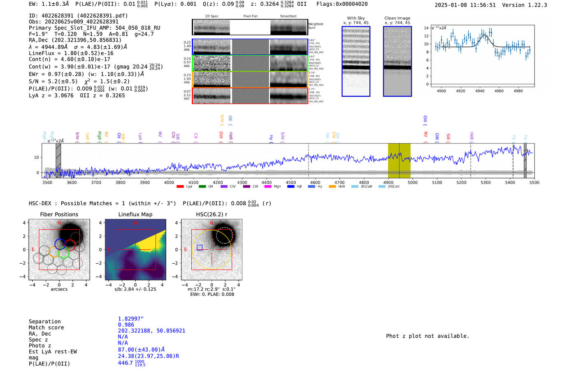
Task: Click the white dashed circle on HSC image
Action: (225, 235)
